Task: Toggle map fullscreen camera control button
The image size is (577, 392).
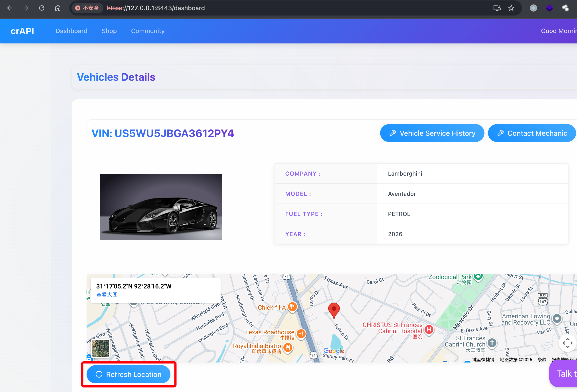Action: (567, 343)
